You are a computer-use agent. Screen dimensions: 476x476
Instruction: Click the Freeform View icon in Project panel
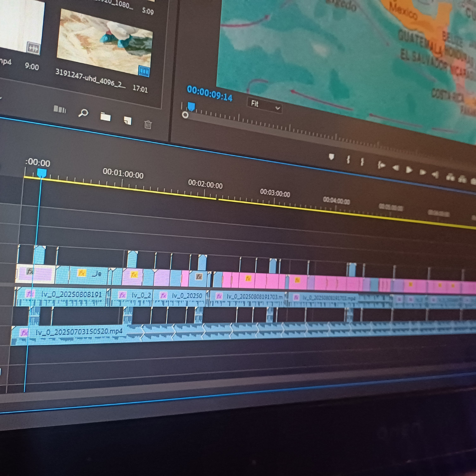click(59, 109)
